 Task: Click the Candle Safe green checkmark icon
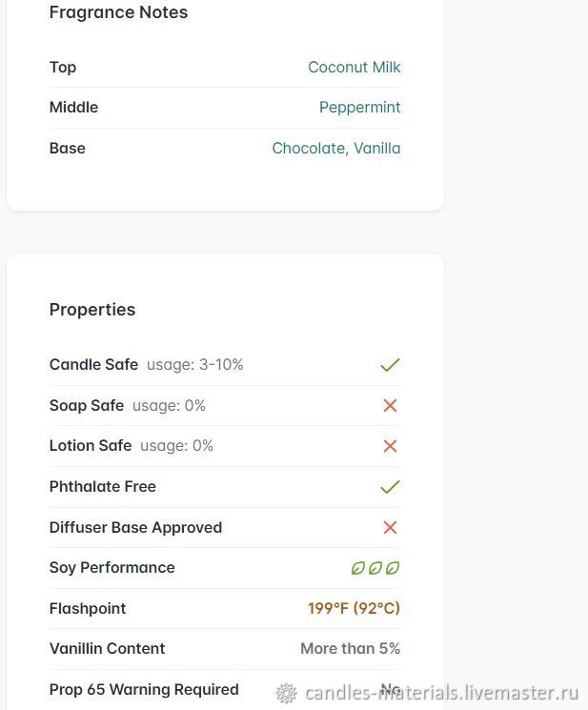coord(390,365)
